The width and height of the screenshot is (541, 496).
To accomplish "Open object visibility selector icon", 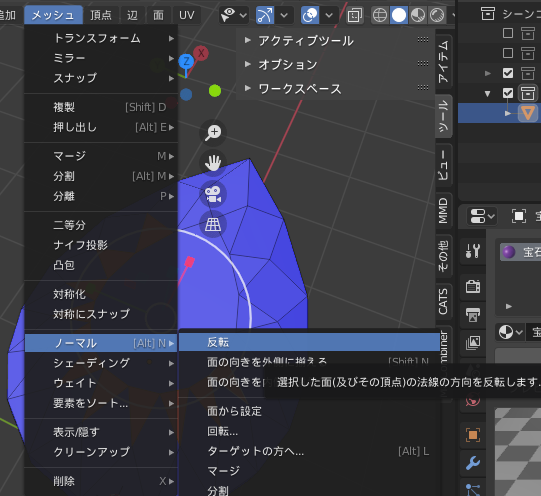I will pyautogui.click(x=228, y=15).
